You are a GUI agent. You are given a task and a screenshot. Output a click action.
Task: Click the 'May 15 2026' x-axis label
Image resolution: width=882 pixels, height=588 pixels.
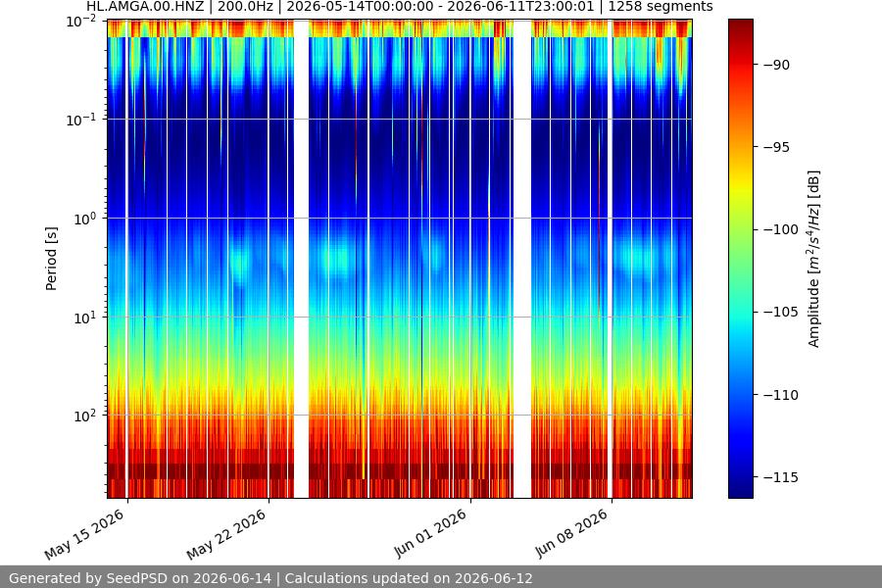coord(84,534)
